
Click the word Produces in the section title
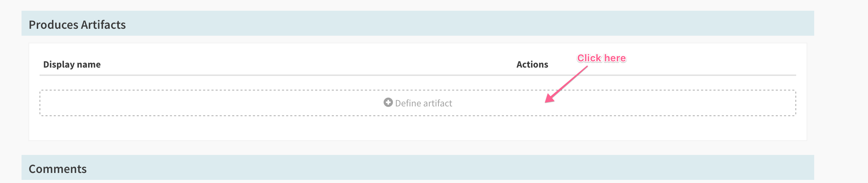tap(53, 25)
